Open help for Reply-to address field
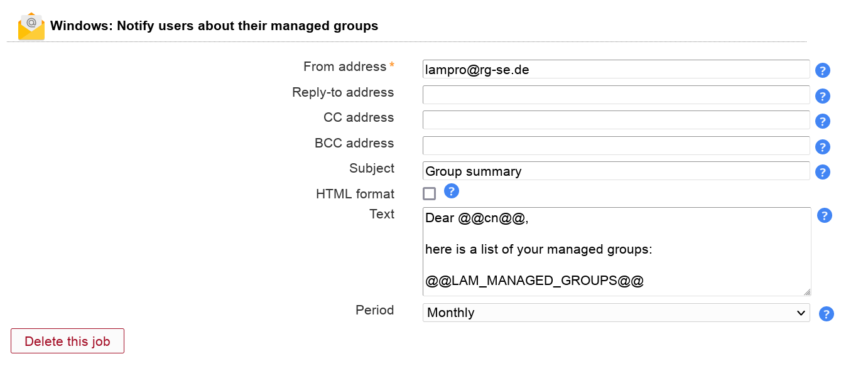Screen dimensions: 868x376 click(822, 96)
